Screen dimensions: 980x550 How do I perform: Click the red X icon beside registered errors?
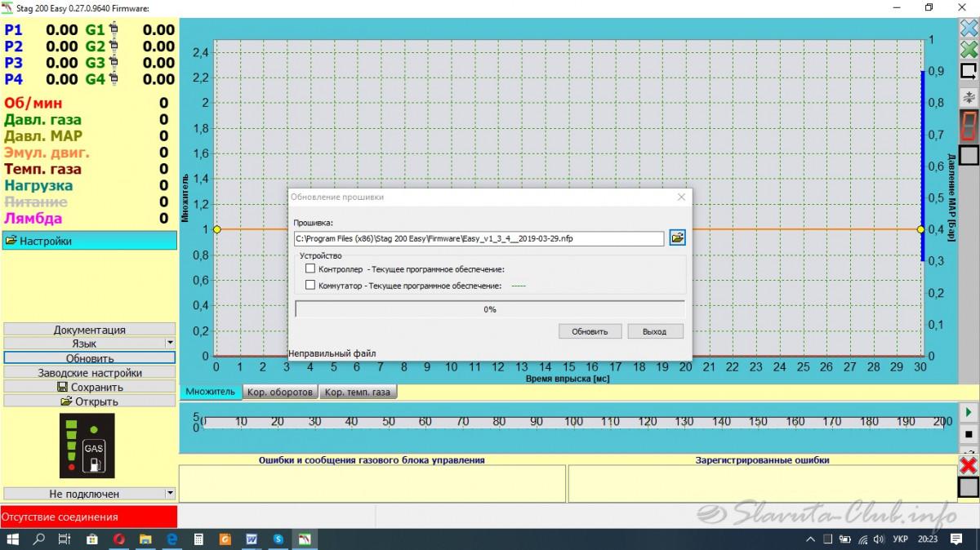969,466
